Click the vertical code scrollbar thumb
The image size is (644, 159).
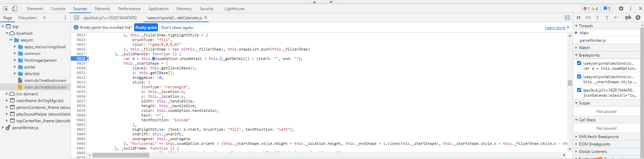pyautogui.click(x=570, y=83)
